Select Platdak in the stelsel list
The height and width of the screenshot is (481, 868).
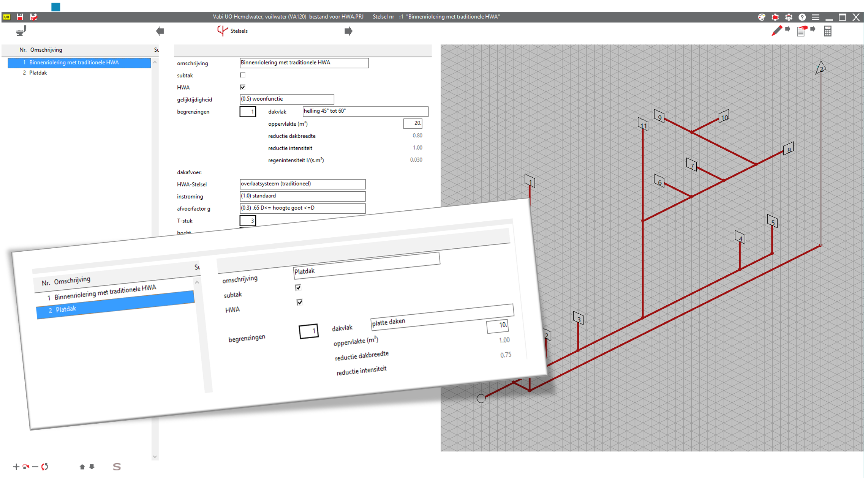[x=38, y=73]
